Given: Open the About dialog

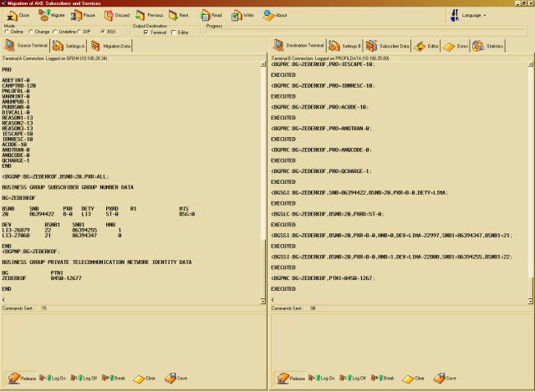Looking at the screenshot, I should (x=275, y=15).
